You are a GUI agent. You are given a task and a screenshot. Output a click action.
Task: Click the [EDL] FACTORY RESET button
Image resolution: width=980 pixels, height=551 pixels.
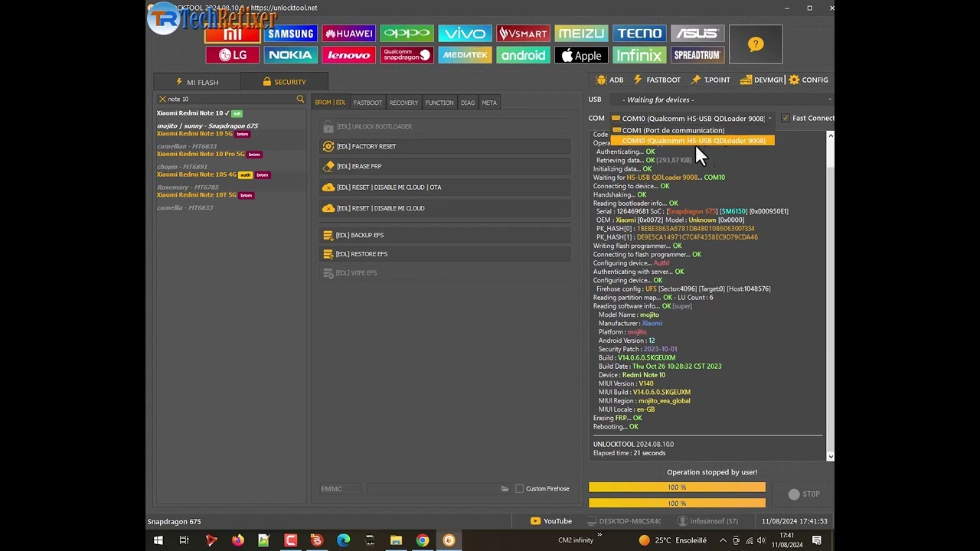[444, 146]
